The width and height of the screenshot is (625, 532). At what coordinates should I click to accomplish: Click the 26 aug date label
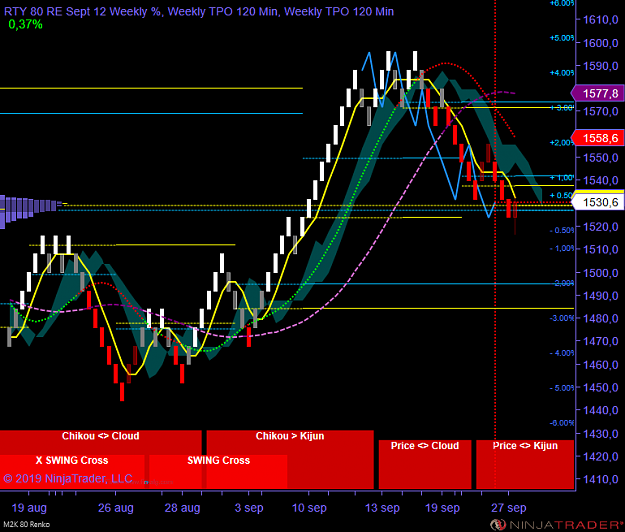(116, 508)
